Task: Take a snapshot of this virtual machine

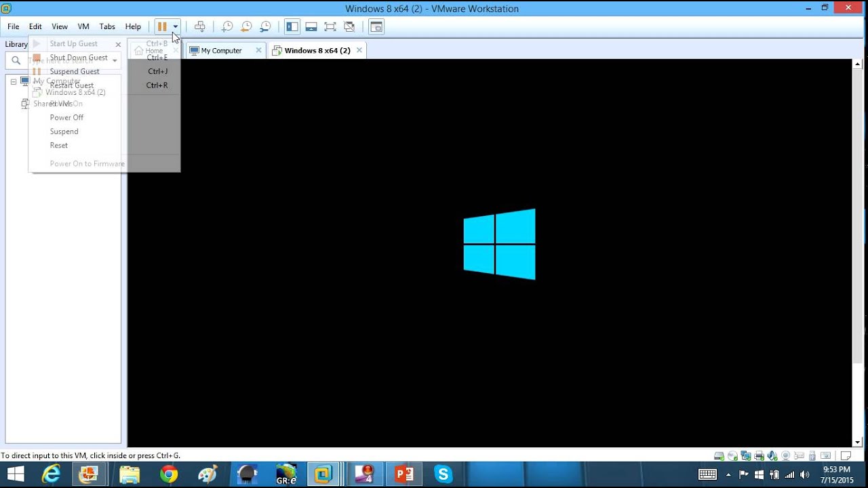Action: click(227, 26)
